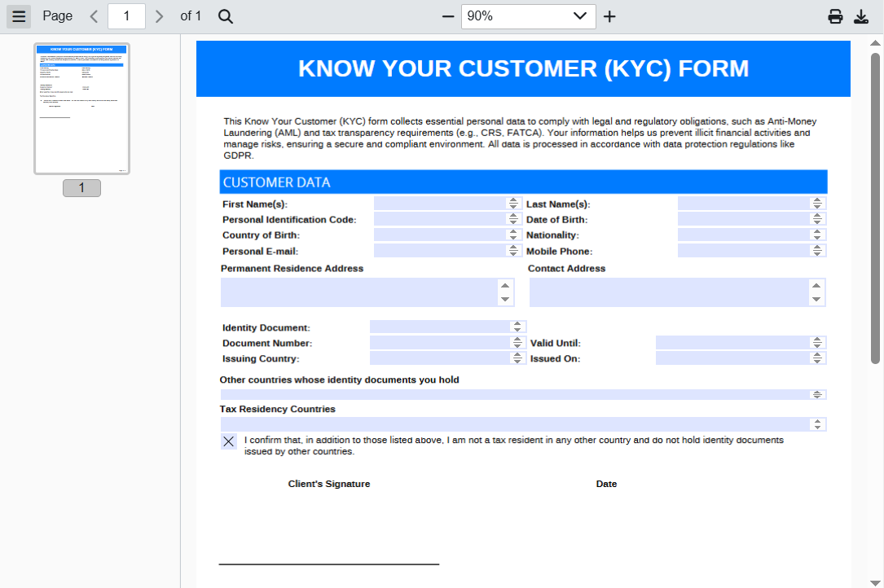The image size is (884, 588).
Task: Click the Date label near signature
Action: 606,484
